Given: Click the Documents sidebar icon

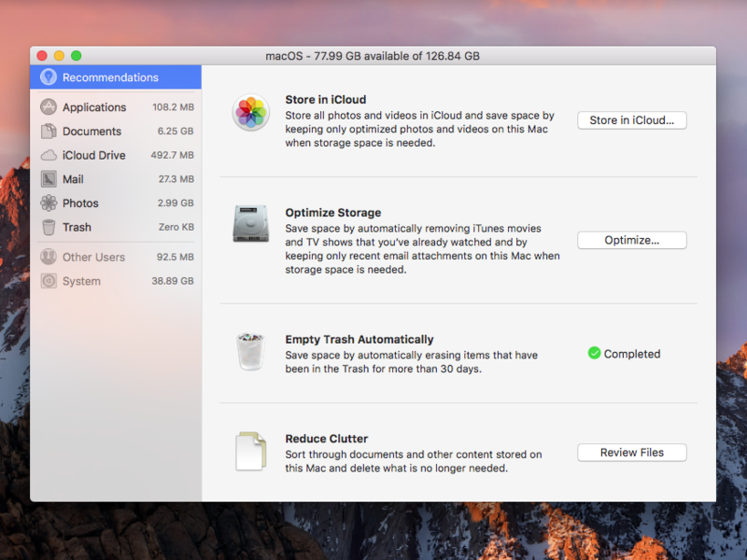Looking at the screenshot, I should click(49, 131).
